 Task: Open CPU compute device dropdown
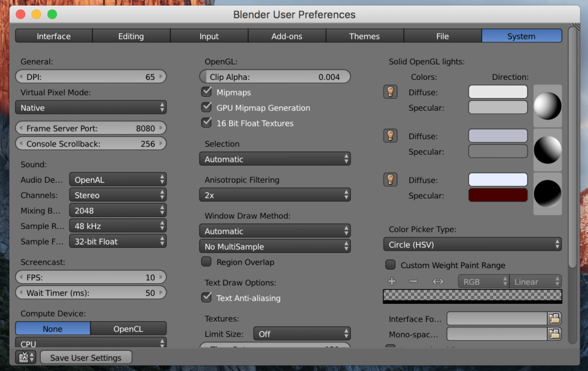coord(91,343)
